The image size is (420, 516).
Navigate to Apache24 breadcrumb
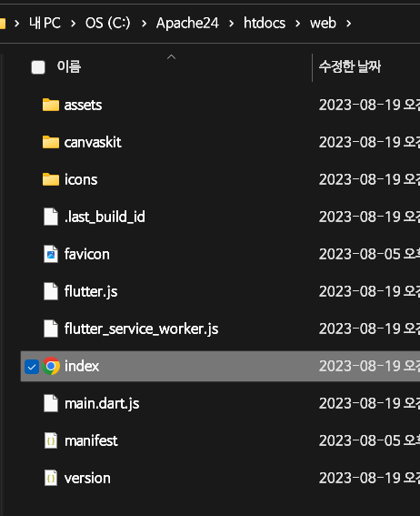pos(187,24)
